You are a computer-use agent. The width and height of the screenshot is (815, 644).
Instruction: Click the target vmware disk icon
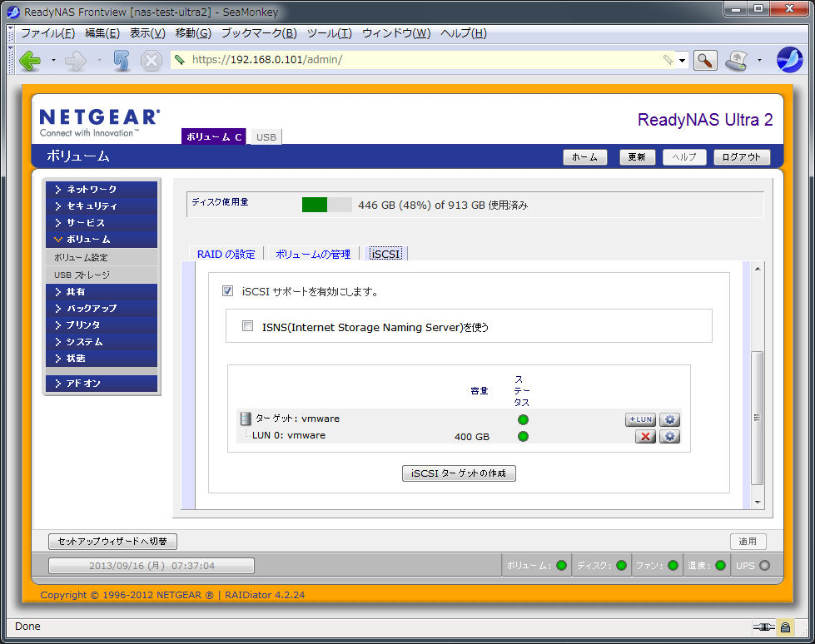246,419
